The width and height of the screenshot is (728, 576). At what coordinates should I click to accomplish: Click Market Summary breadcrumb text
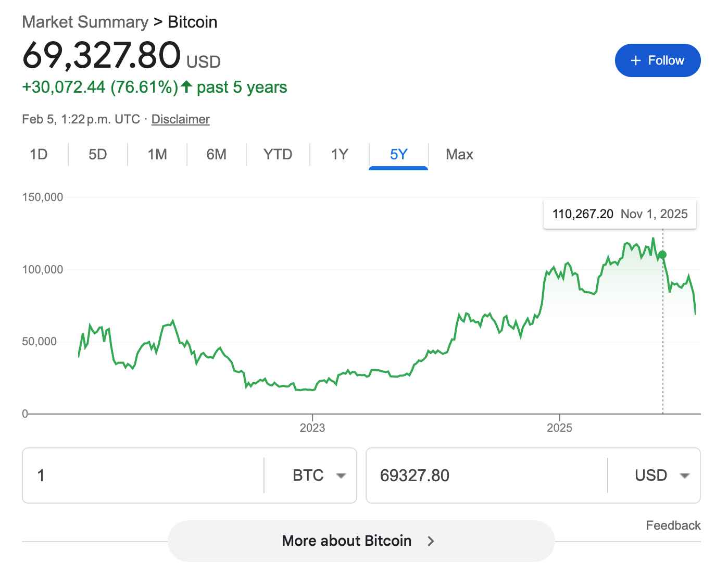85,22
